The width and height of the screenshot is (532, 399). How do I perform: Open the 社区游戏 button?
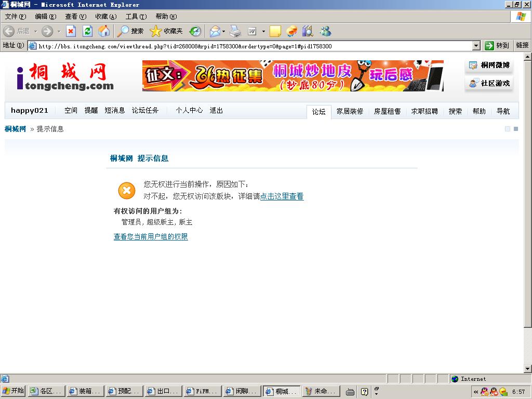click(x=489, y=83)
